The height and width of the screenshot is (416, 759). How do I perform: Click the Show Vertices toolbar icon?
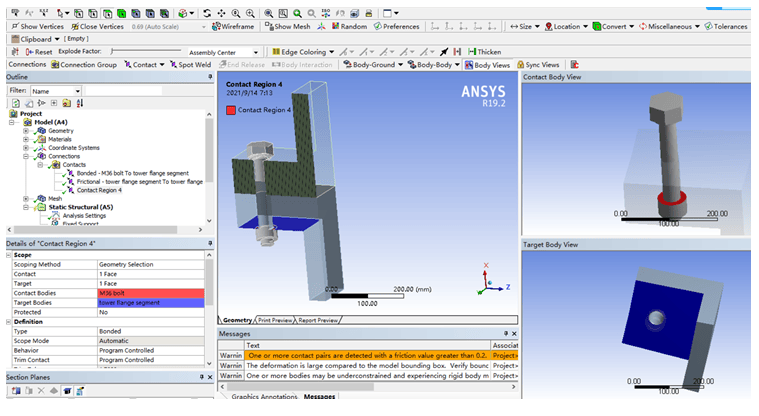[x=14, y=26]
